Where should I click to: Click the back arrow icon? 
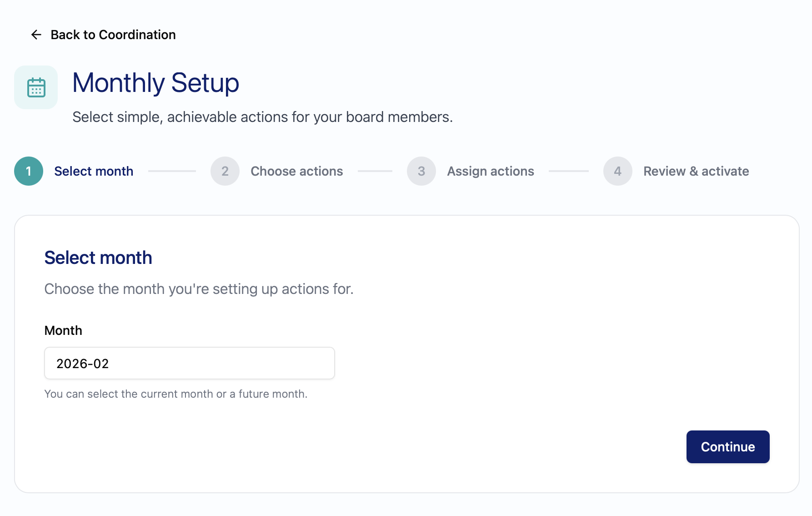tap(36, 35)
